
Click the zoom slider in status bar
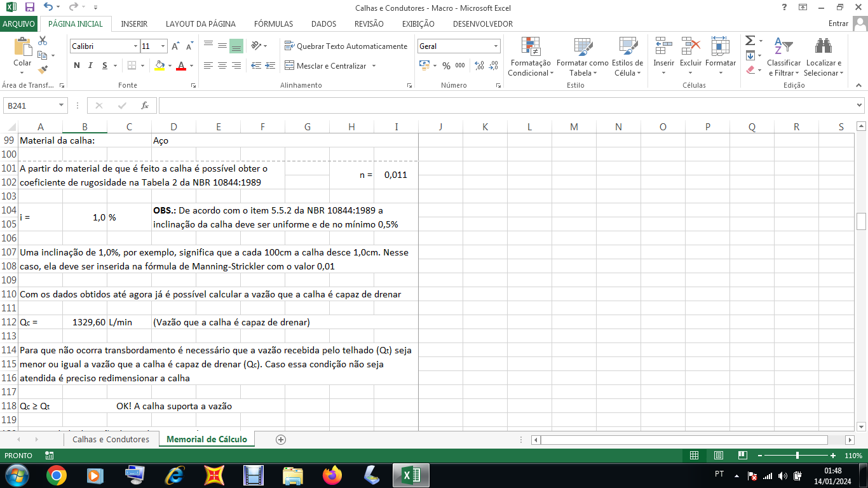(797, 456)
